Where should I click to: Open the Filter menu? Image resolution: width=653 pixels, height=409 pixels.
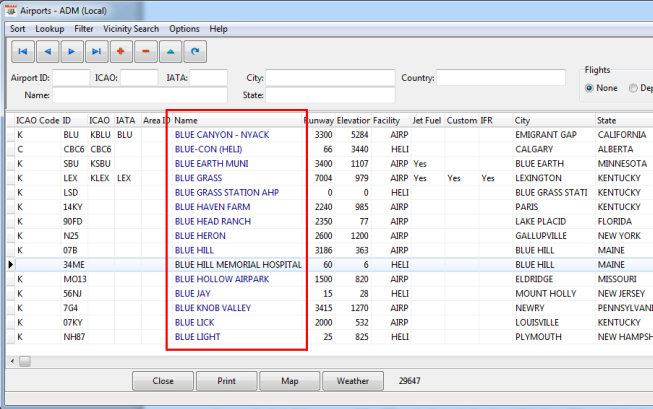pos(84,29)
